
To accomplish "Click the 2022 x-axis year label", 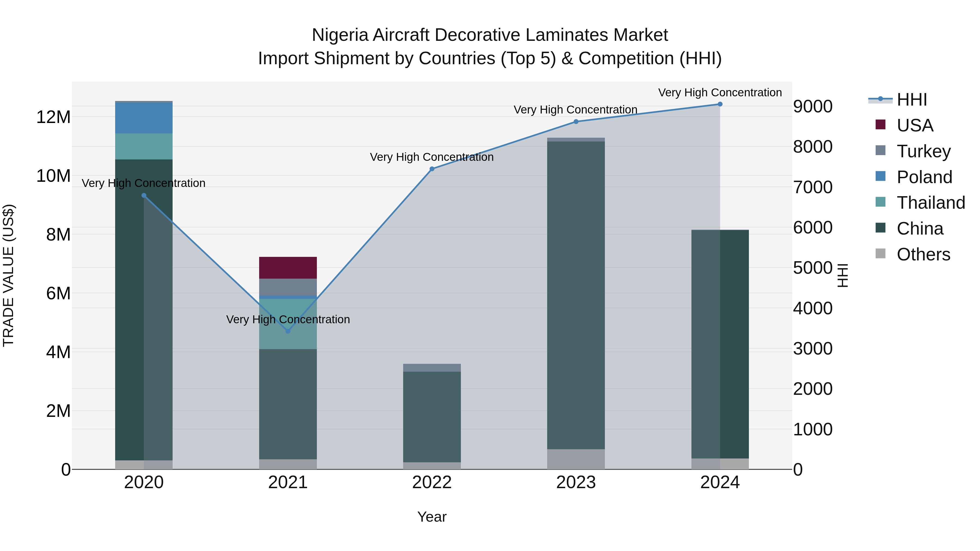I will 432,482.
